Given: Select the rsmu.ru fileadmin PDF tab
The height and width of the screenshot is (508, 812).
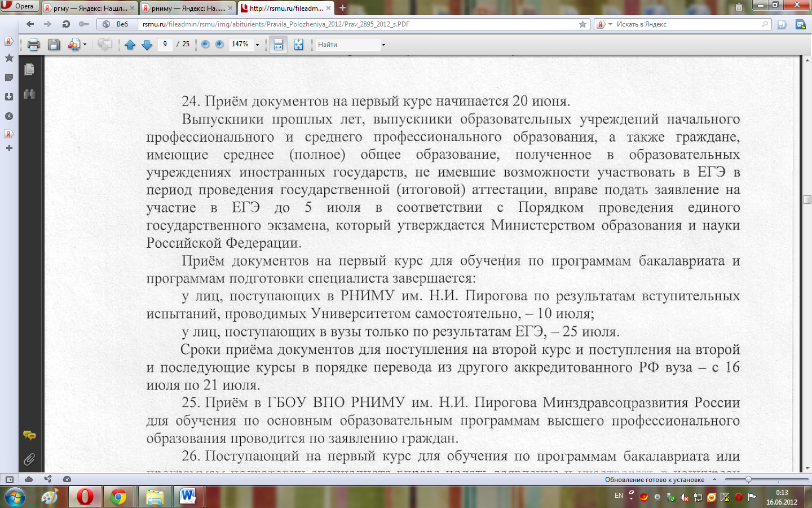Looking at the screenshot, I should pyautogui.click(x=285, y=8).
